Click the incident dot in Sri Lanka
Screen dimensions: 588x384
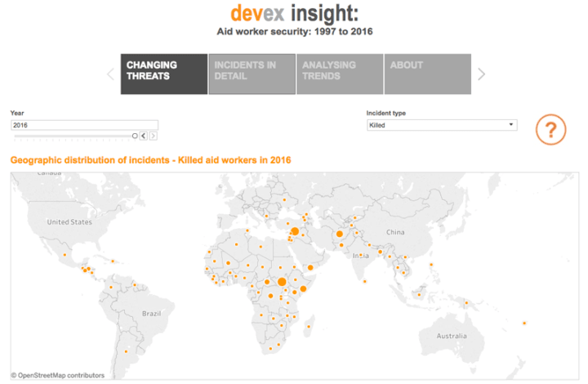[x=364, y=281]
